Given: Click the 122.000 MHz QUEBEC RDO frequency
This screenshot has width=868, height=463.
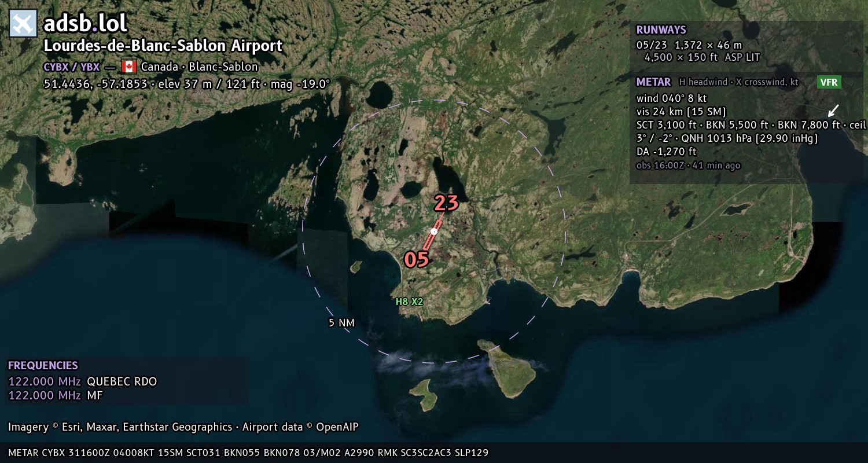Looking at the screenshot, I should coord(83,381).
